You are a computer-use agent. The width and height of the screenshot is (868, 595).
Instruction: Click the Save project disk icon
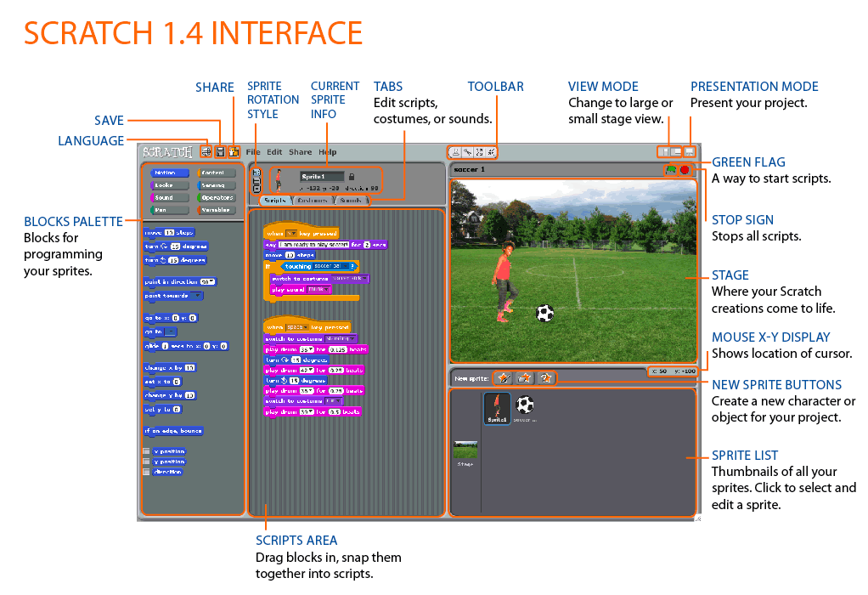(220, 152)
